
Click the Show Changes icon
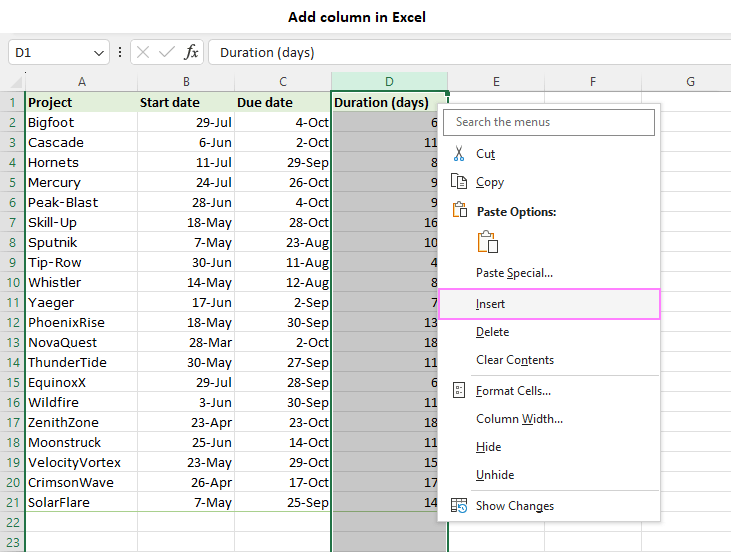point(459,506)
